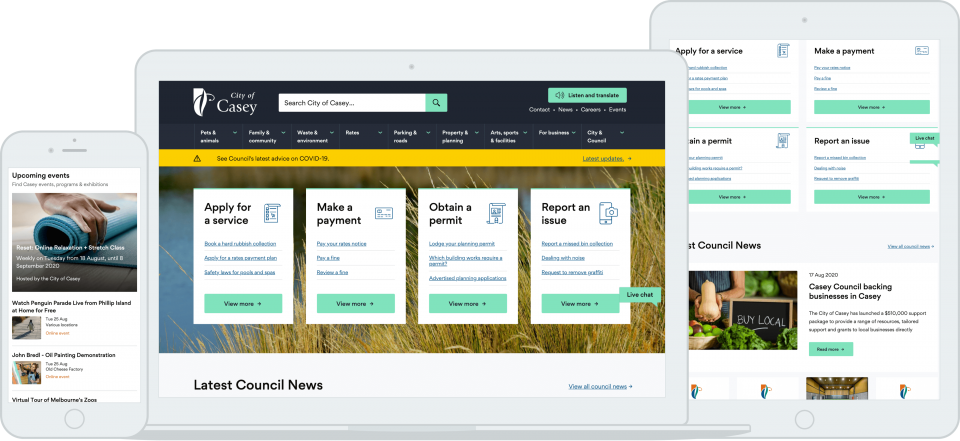Expand the Pets & animals chevron
Image resolution: width=960 pixels, height=441 pixels.
[234, 133]
